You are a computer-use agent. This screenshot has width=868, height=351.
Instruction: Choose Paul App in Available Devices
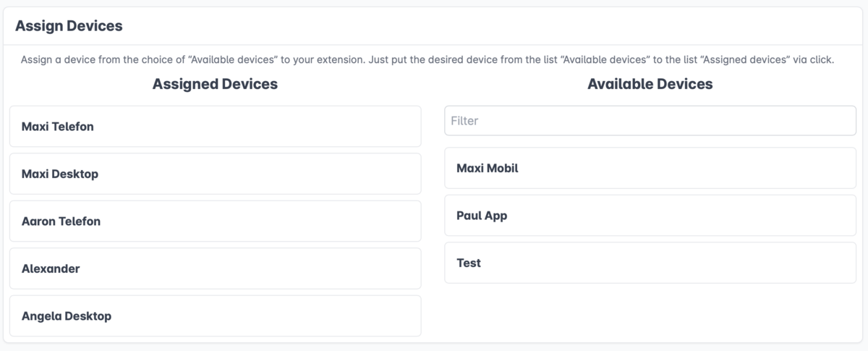click(x=650, y=216)
